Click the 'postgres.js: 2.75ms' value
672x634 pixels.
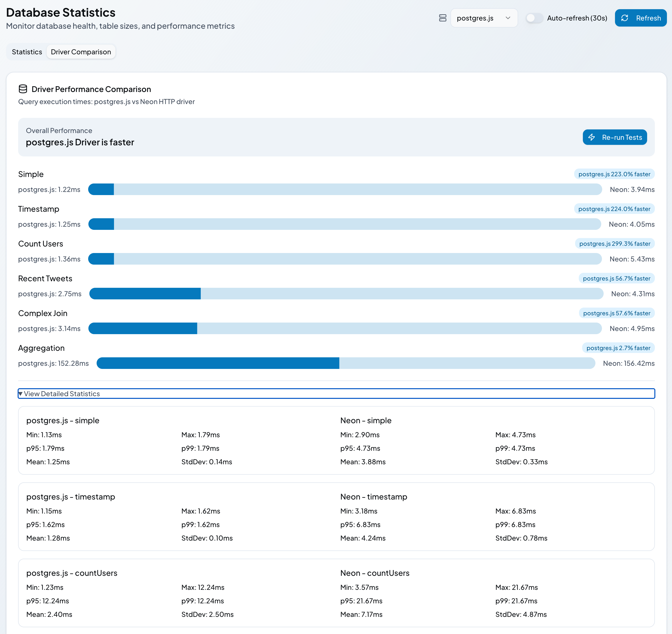[50, 294]
